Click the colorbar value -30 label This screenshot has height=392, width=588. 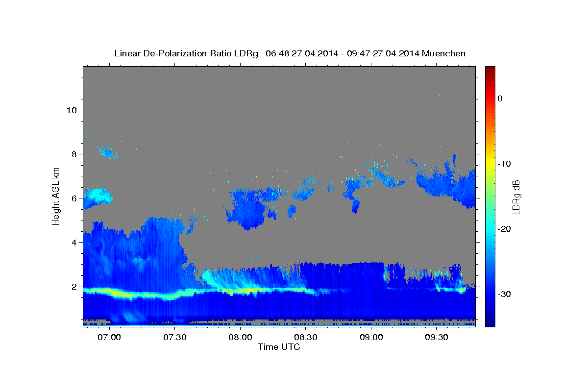(x=504, y=294)
